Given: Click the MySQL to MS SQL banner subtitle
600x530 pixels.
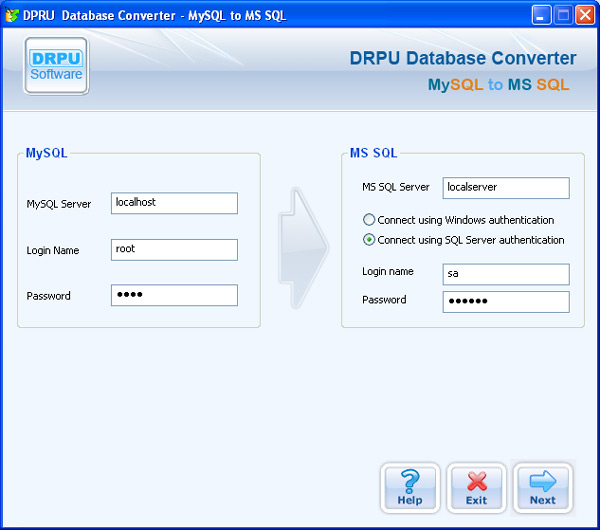Looking at the screenshot, I should (499, 84).
